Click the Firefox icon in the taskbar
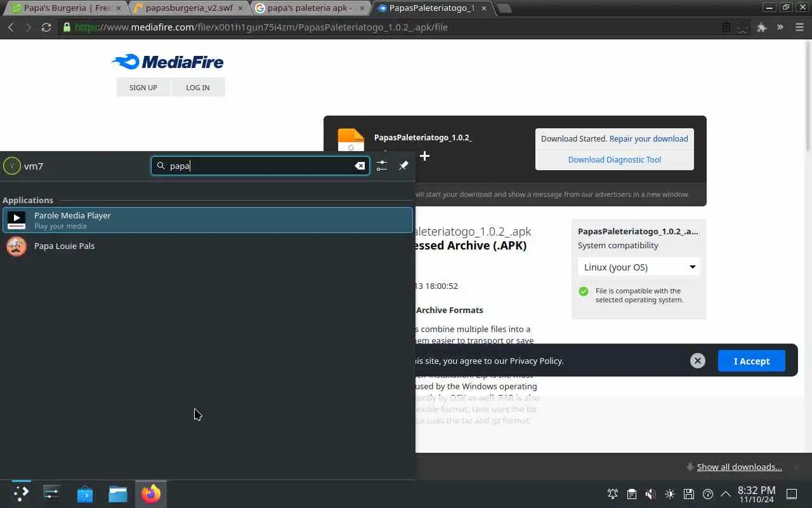Image resolution: width=812 pixels, height=508 pixels. [151, 493]
